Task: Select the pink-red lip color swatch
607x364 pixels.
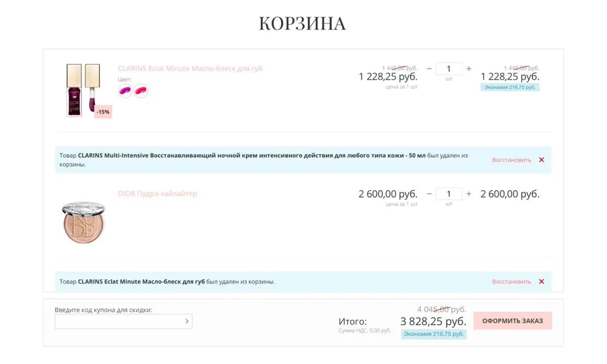Action: point(141,90)
